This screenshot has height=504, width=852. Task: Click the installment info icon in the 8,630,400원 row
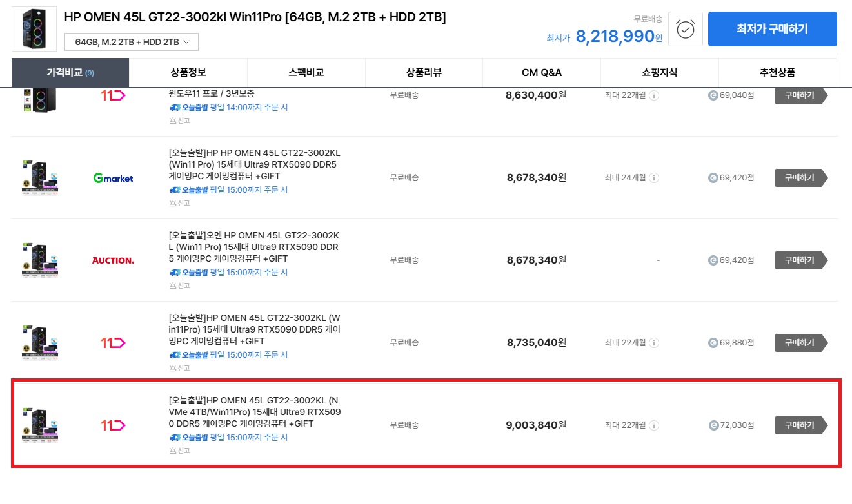pyautogui.click(x=653, y=95)
